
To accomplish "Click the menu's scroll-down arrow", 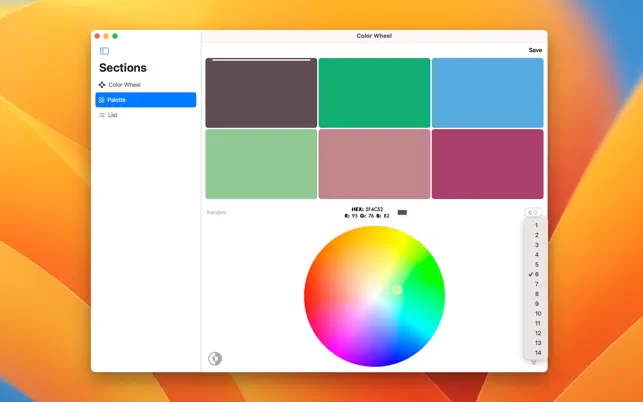I will pyautogui.click(x=534, y=362).
